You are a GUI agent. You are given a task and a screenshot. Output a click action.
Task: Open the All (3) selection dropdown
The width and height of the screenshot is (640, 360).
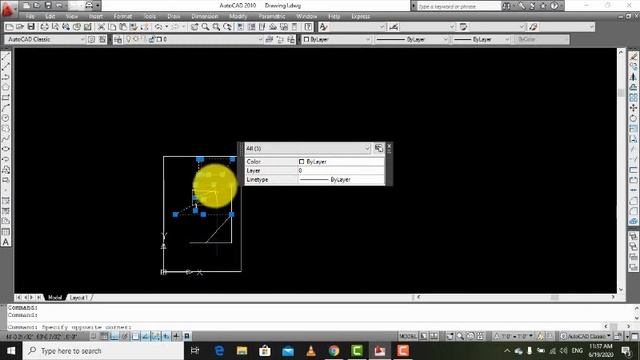coord(308,148)
